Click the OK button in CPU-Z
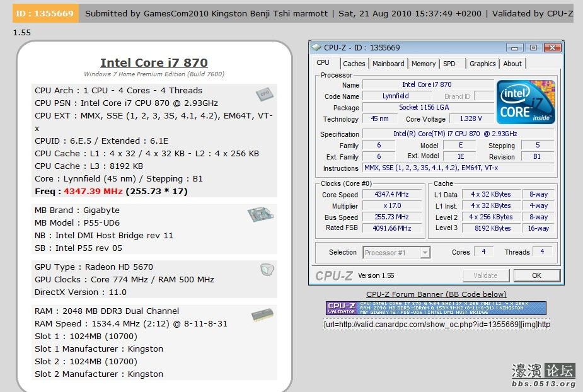The width and height of the screenshot is (583, 392). coord(536,275)
